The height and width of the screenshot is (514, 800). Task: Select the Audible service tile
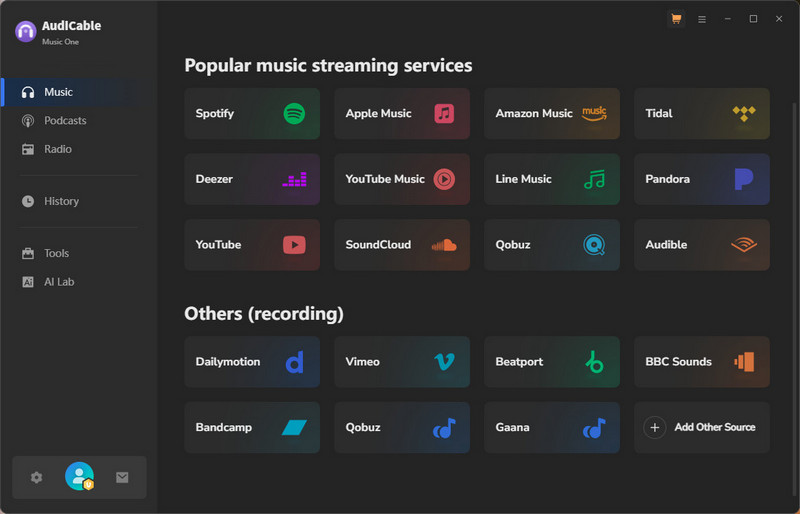[x=702, y=245]
